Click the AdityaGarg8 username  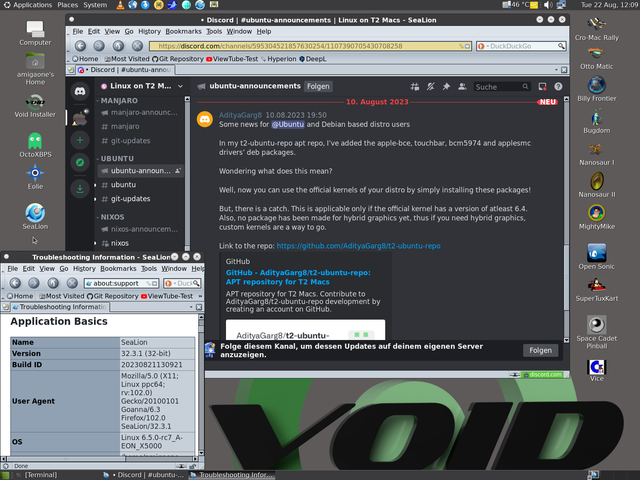[x=240, y=115]
